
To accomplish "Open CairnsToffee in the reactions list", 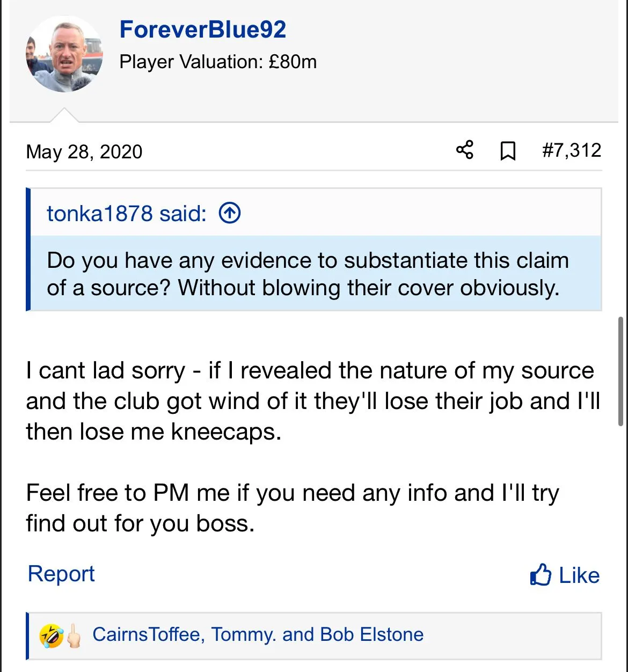I will coord(148,635).
